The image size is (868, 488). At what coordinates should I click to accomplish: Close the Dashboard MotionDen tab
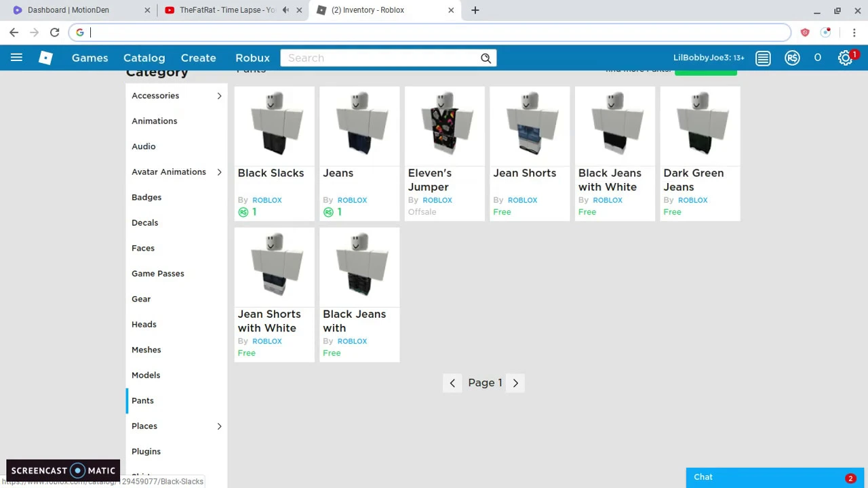[x=147, y=10]
